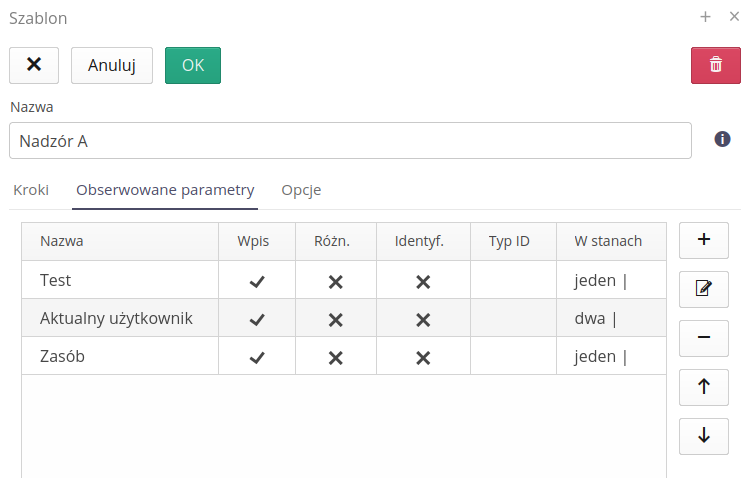
Task: Click the red trash delete button
Action: click(x=715, y=65)
